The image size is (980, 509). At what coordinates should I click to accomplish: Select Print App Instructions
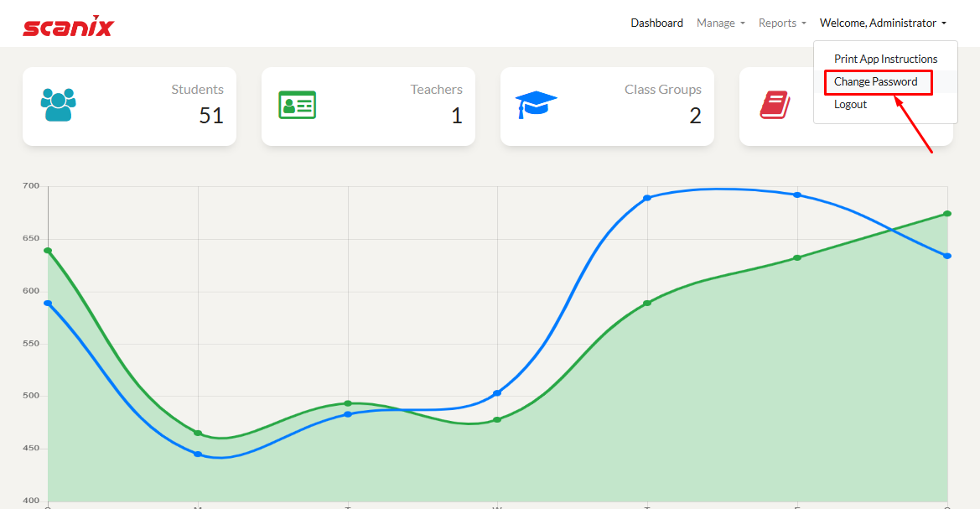coord(885,59)
